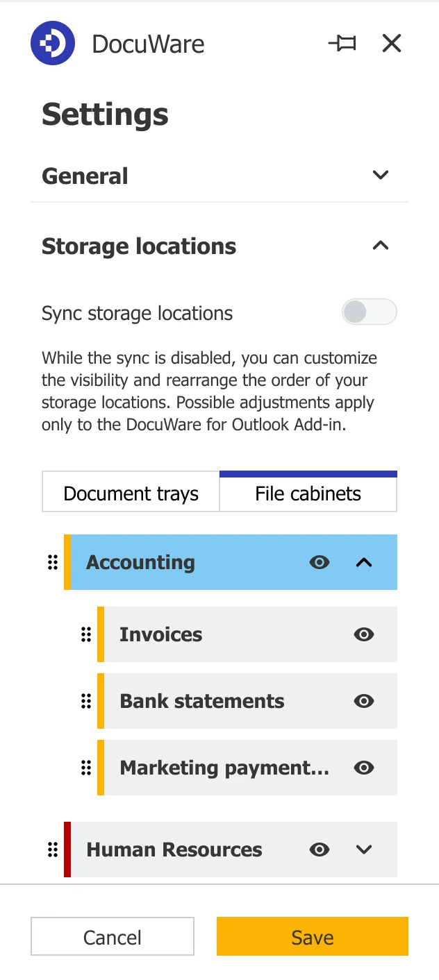The width and height of the screenshot is (439, 980).
Task: Close the DocuWare settings panel
Action: (391, 43)
